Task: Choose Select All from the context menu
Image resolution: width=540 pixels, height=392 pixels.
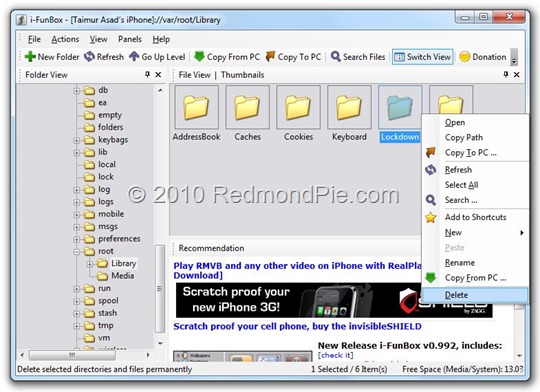Action: tap(461, 185)
